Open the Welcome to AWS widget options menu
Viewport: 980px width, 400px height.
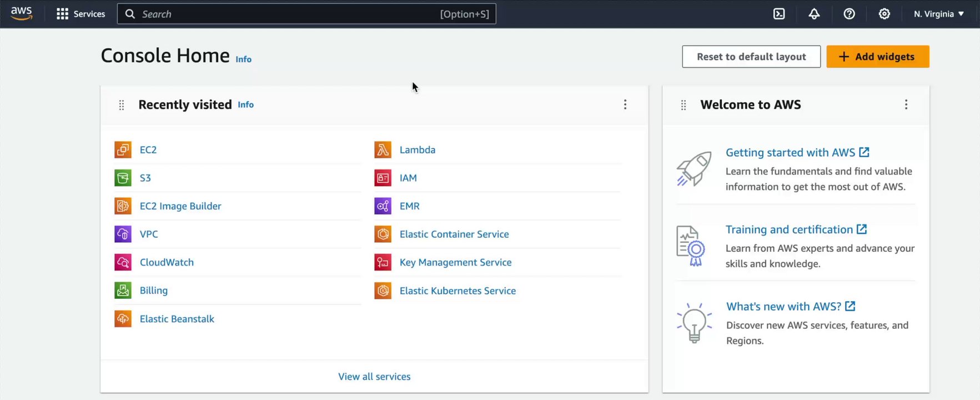click(x=906, y=104)
